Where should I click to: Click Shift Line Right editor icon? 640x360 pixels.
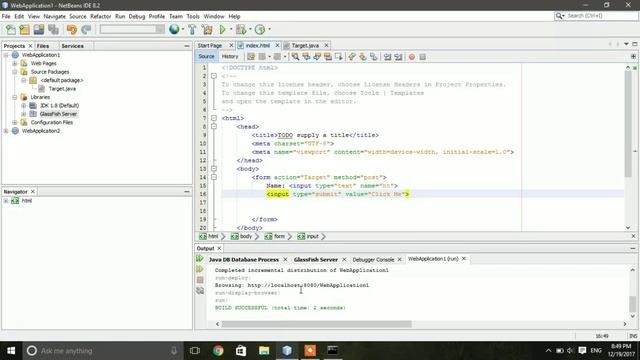(398, 57)
